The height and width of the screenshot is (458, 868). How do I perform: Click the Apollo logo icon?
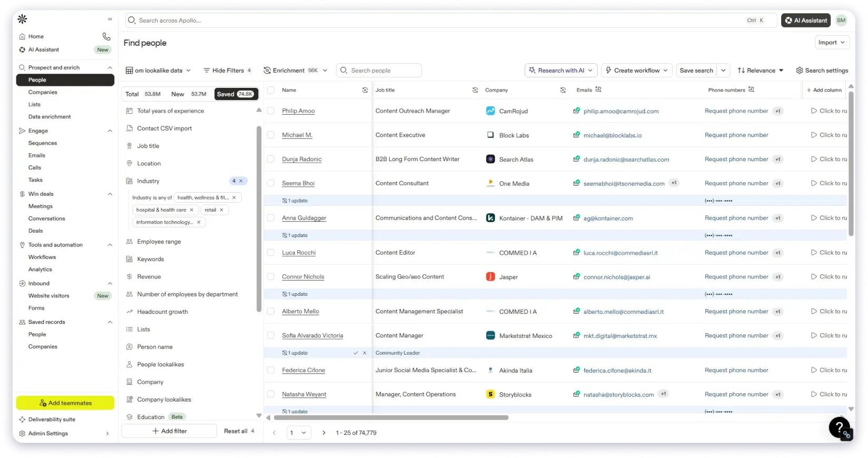click(22, 19)
